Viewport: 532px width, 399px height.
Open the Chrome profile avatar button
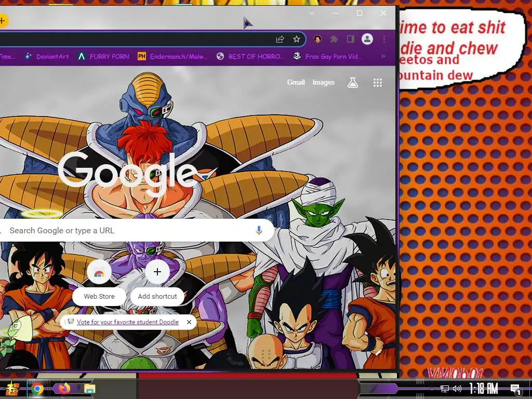[x=367, y=39]
